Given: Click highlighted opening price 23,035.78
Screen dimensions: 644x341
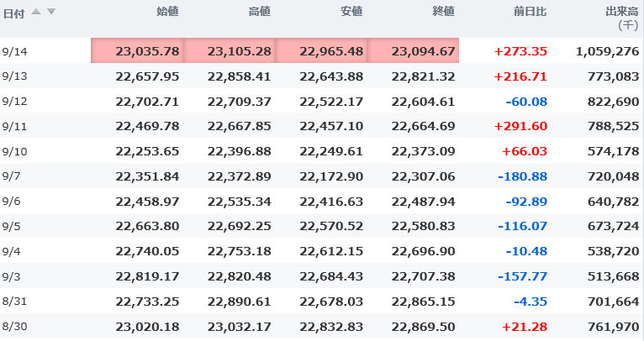Looking at the screenshot, I should pos(147,51).
